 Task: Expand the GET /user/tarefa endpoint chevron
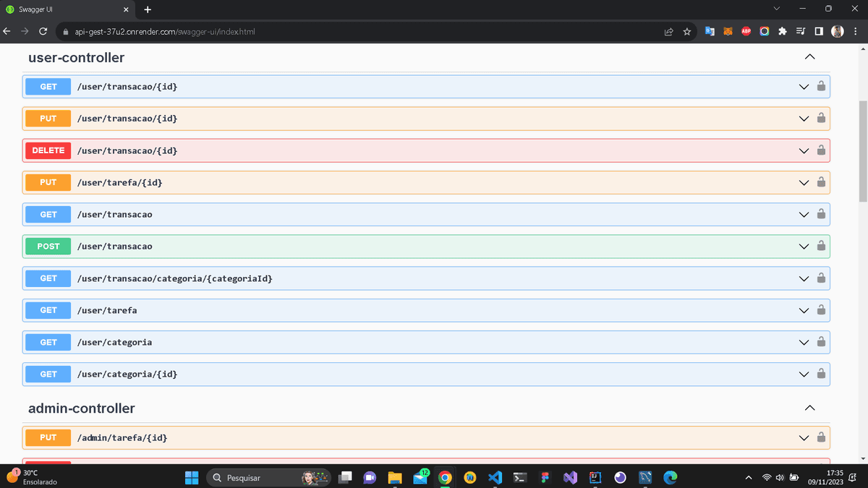click(803, 310)
